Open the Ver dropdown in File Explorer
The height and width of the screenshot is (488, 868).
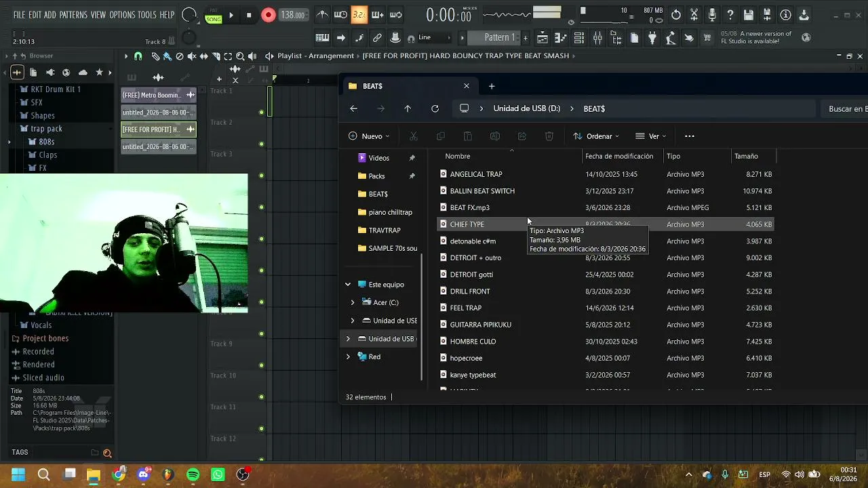click(650, 136)
